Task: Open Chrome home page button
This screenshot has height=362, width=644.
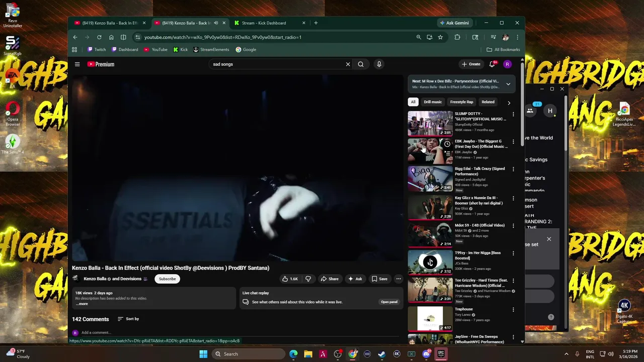Action: pos(111,37)
